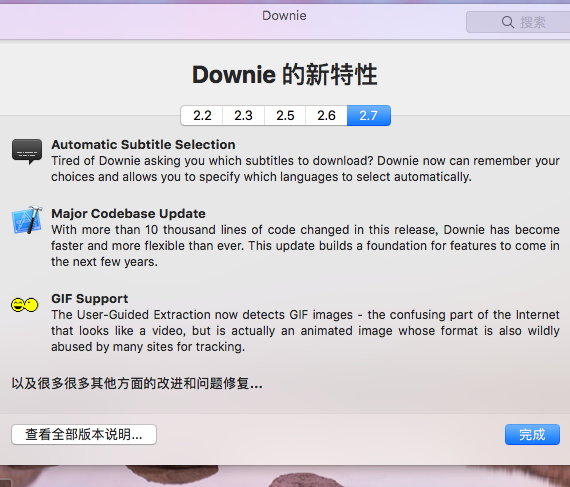The image size is (570, 487).
Task: Click text starting 'The User-Guided Extraction'
Action: pos(305,331)
